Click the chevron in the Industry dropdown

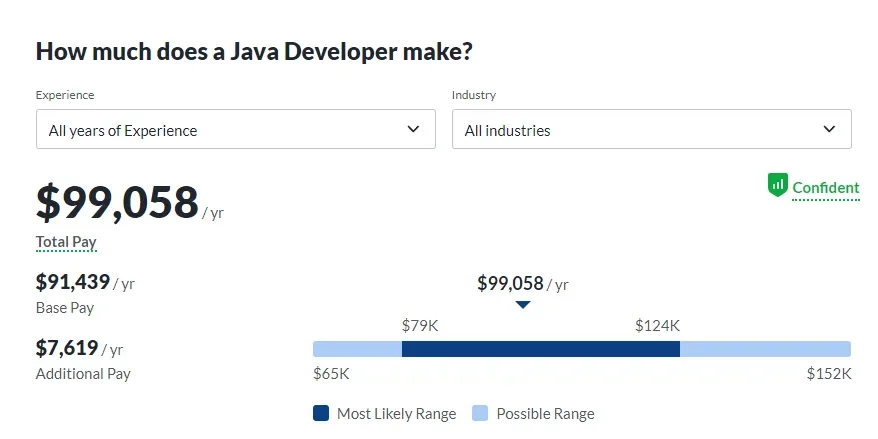pyautogui.click(x=829, y=129)
